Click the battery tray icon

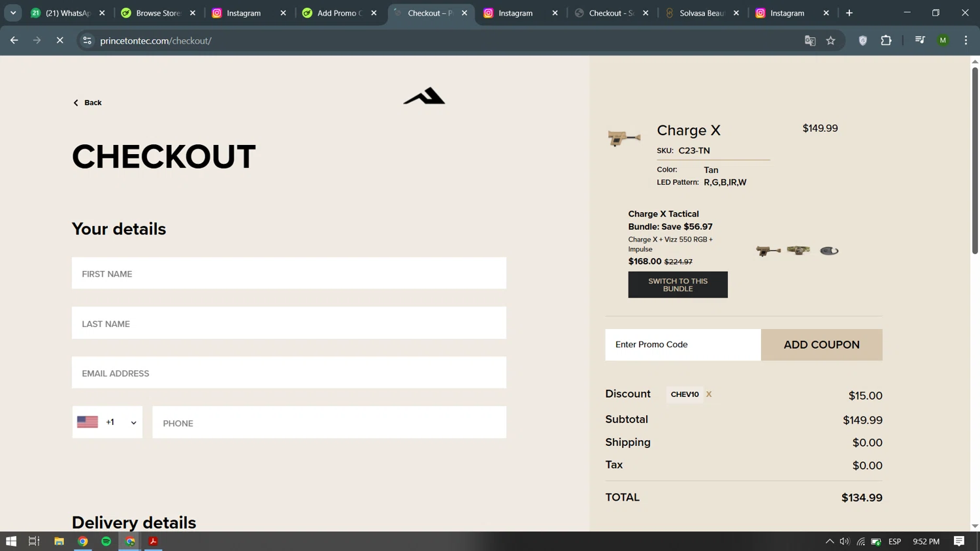coord(877,541)
